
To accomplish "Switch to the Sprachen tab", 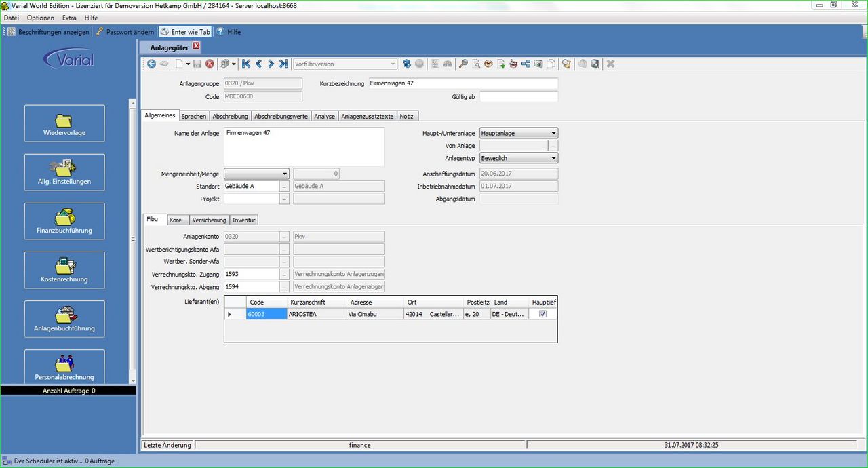I will (194, 116).
